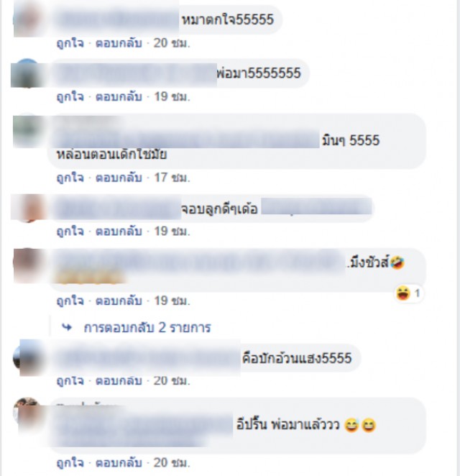This screenshot has height=476, width=460.
Task: Reply to the มึงชัวส์ comment
Action: pos(119,301)
